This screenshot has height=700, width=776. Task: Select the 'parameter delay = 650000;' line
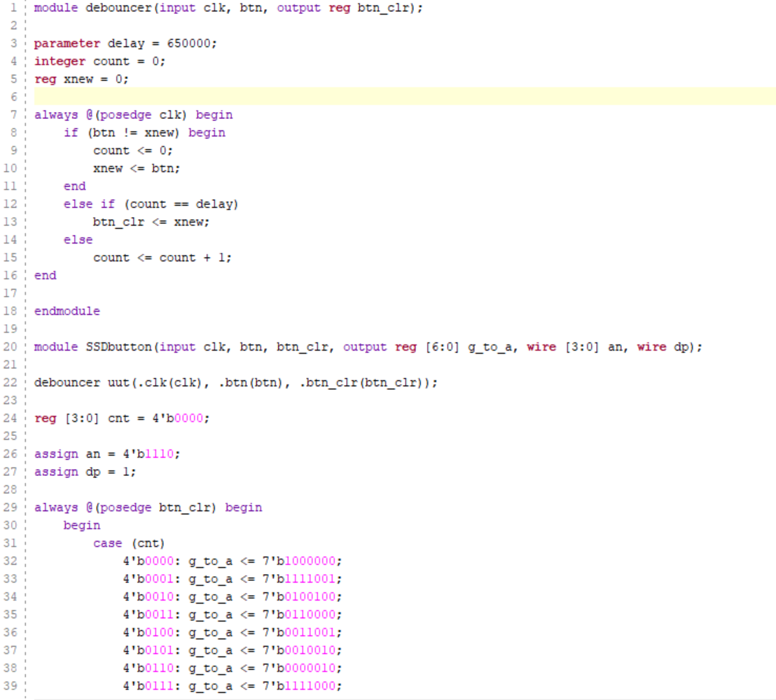click(x=125, y=43)
